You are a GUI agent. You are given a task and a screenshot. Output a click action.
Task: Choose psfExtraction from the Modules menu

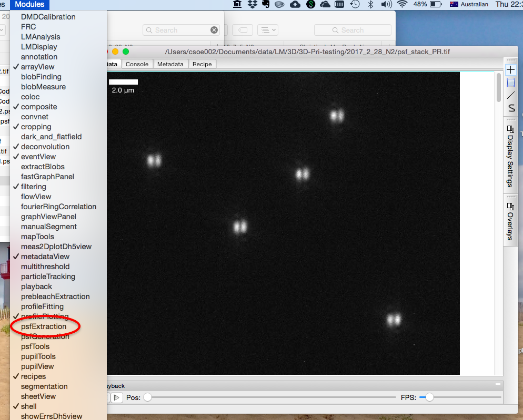[x=44, y=326]
